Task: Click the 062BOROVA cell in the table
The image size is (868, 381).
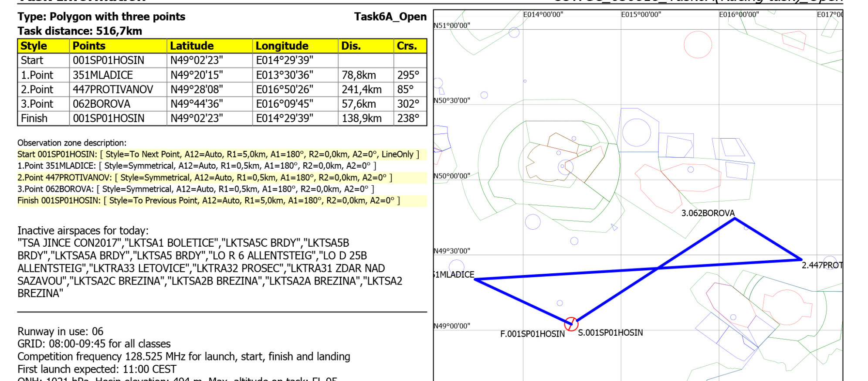Action: [x=102, y=104]
